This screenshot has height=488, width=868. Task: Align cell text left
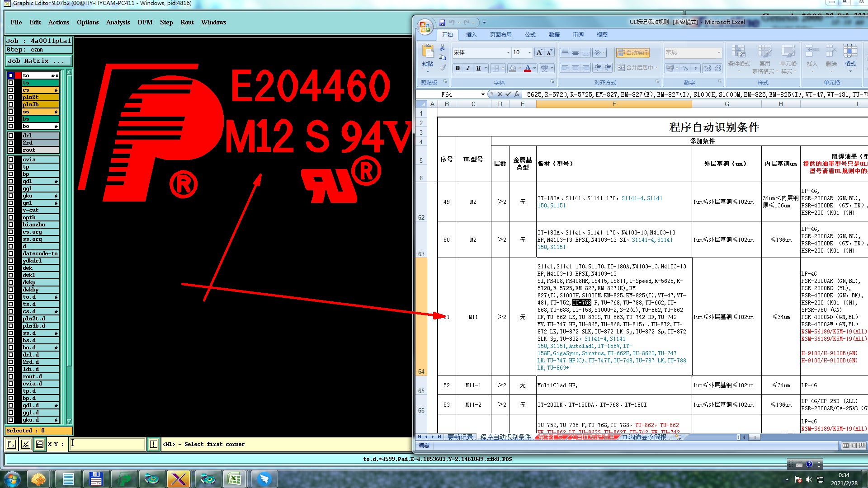[565, 68]
